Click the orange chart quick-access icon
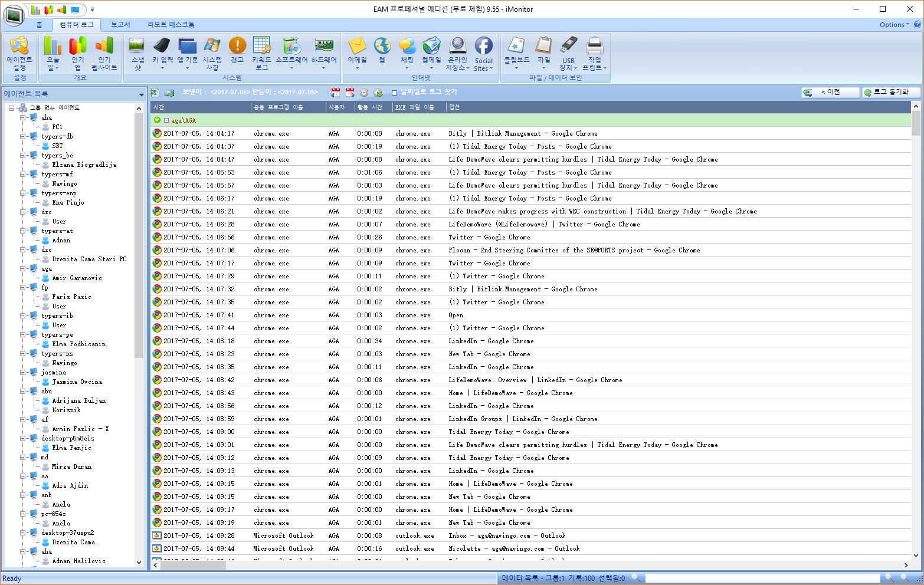This screenshot has width=924, height=585. pyautogui.click(x=61, y=9)
